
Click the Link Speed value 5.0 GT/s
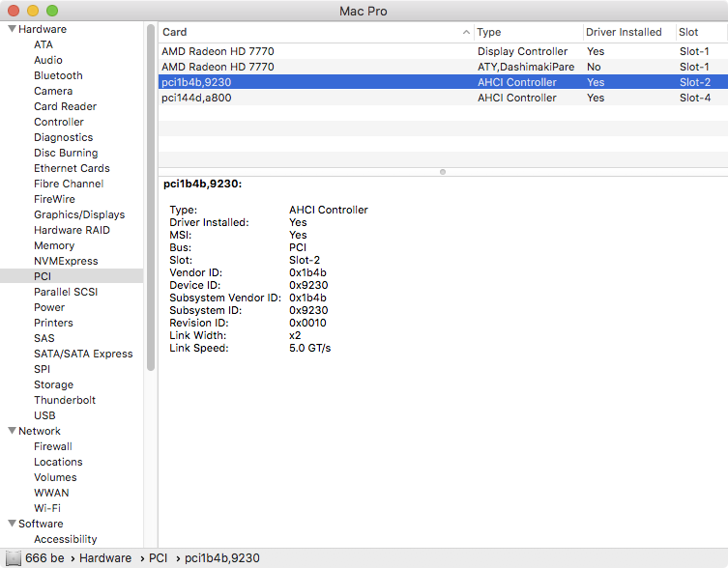[x=309, y=348]
